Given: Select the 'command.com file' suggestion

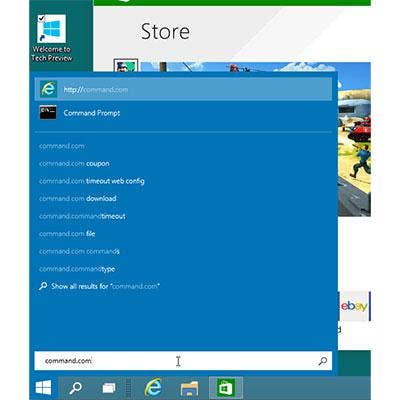Looking at the screenshot, I should point(67,234).
